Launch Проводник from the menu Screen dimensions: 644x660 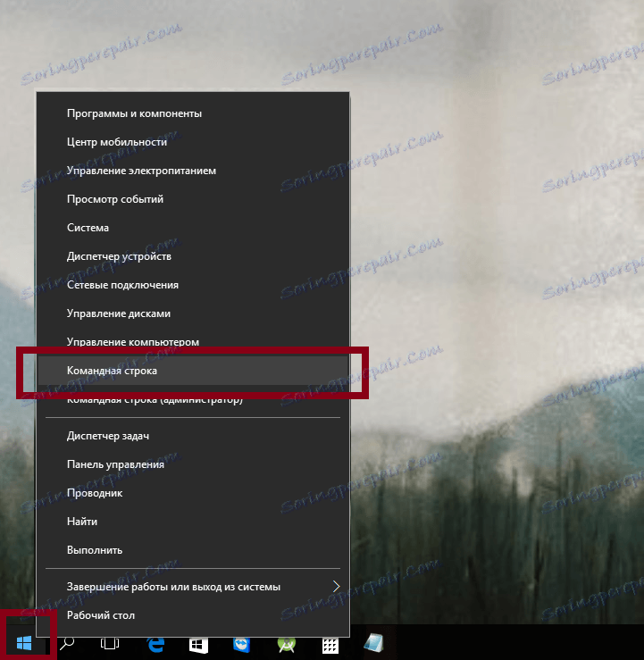point(193,493)
